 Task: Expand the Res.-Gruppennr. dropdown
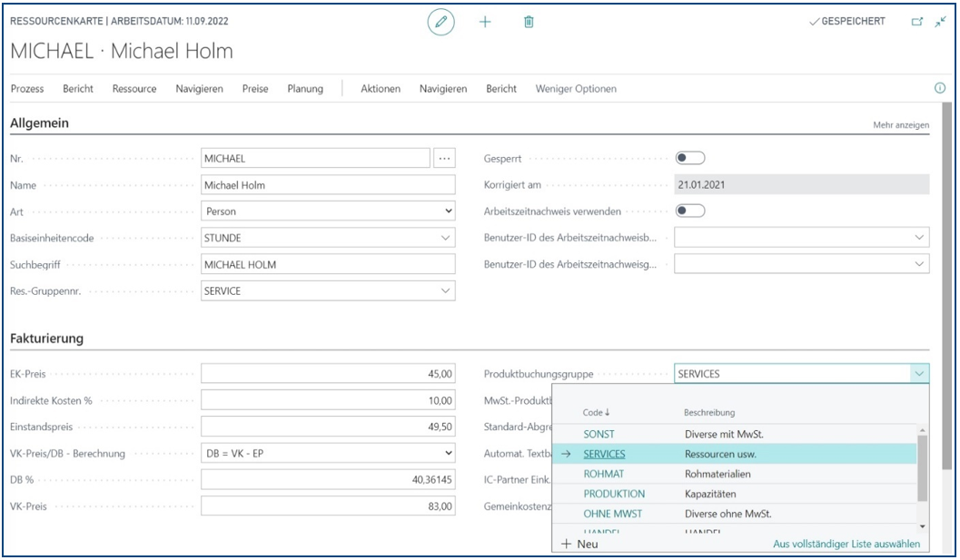pos(446,291)
